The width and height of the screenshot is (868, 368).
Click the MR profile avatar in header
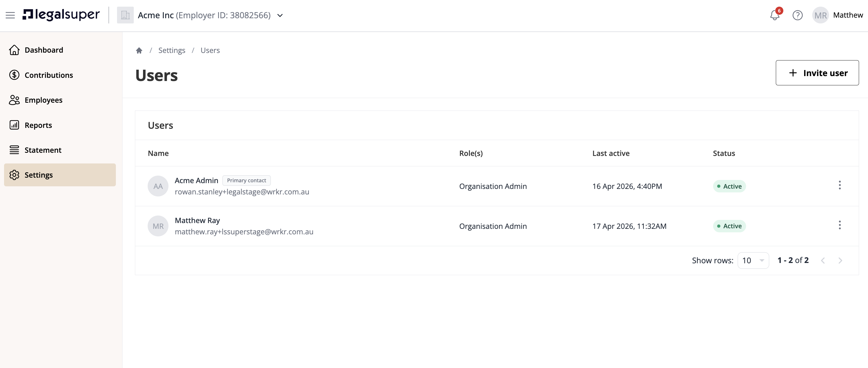[820, 15]
